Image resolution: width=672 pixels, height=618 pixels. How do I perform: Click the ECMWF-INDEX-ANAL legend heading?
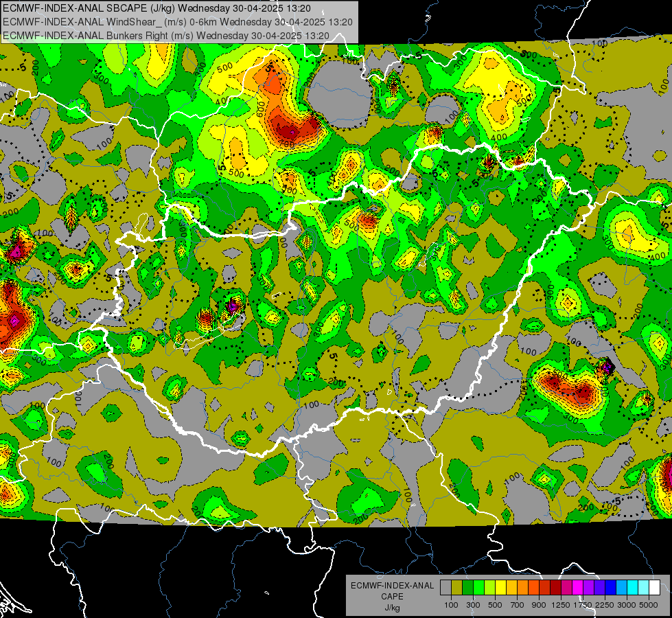point(392,586)
